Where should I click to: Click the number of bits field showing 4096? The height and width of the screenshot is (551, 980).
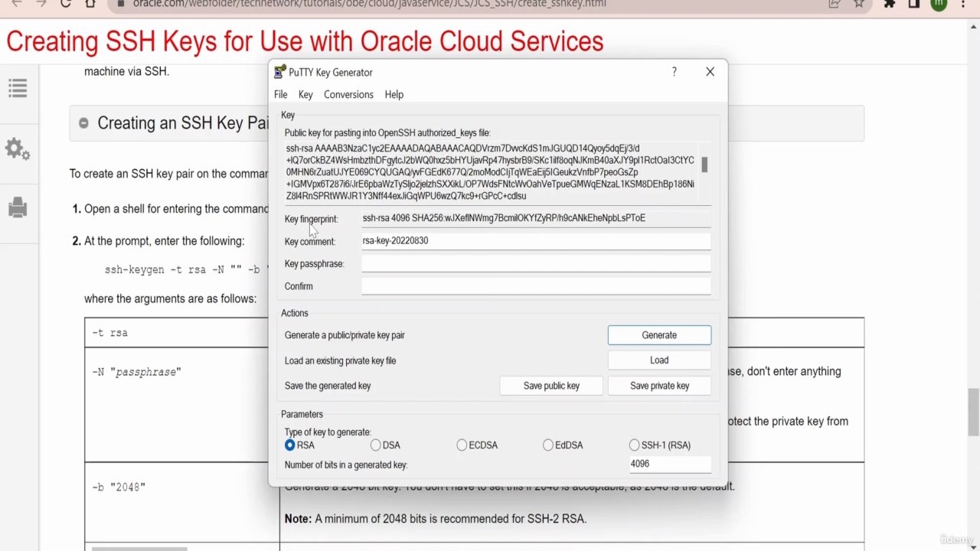tap(670, 464)
